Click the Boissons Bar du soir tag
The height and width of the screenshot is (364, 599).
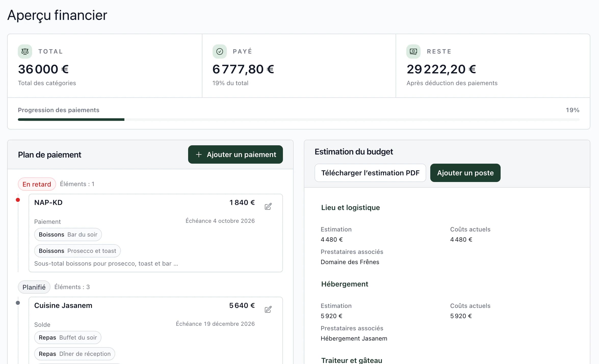click(x=68, y=235)
